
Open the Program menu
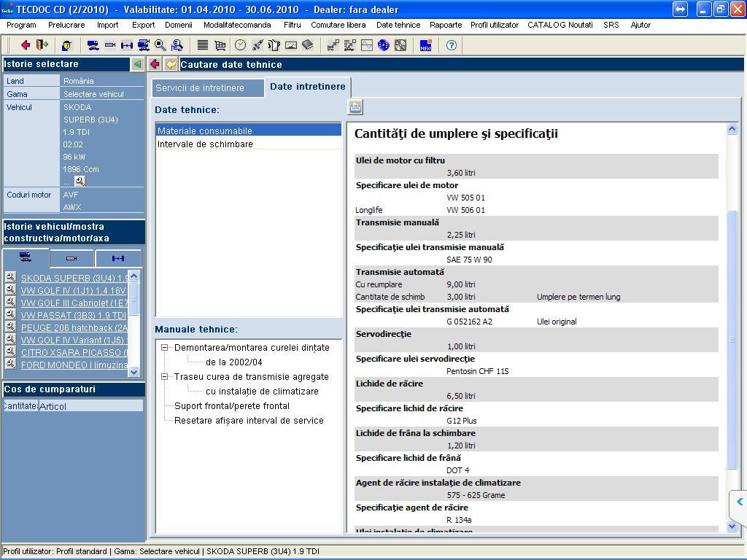tap(21, 26)
